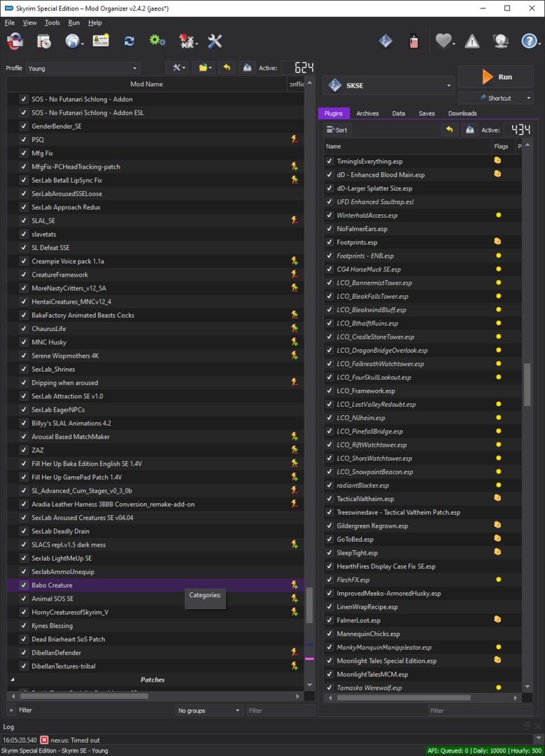Click the yellow dot flag of WinterholdAccess.esp
The image size is (545, 756).
(499, 215)
